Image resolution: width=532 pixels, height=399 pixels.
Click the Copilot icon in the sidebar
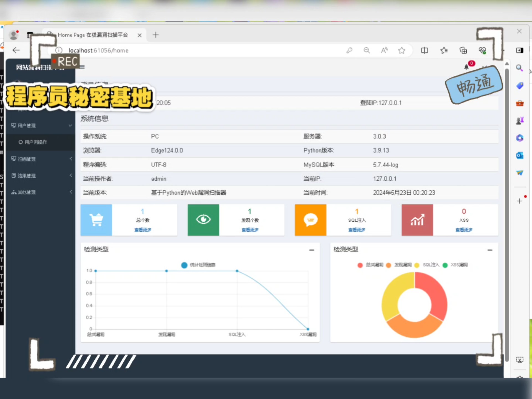(520, 138)
